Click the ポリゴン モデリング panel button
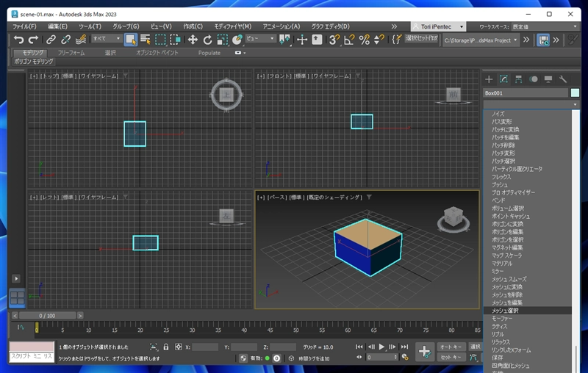 pos(34,62)
